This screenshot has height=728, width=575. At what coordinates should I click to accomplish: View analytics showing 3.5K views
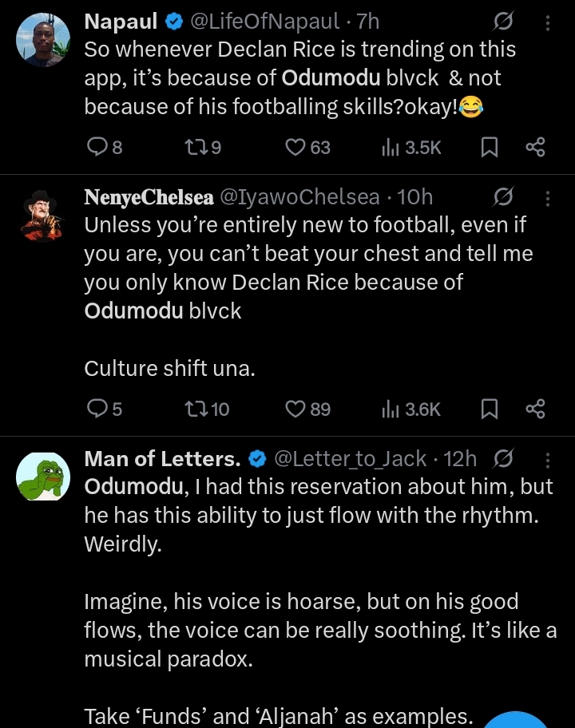[x=391, y=147]
